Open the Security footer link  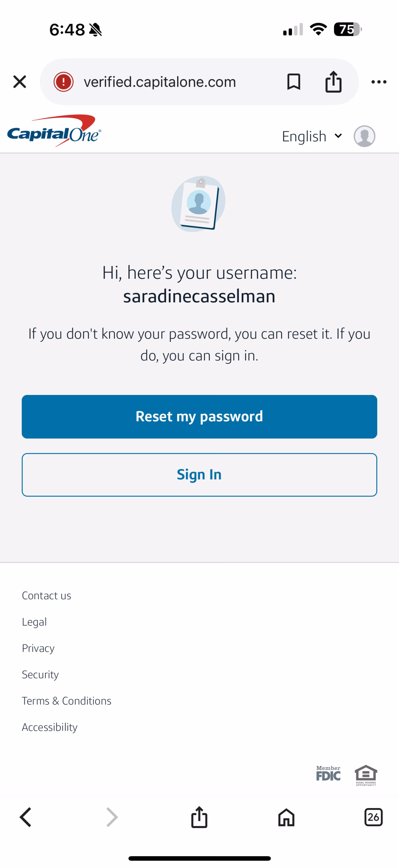pos(40,674)
